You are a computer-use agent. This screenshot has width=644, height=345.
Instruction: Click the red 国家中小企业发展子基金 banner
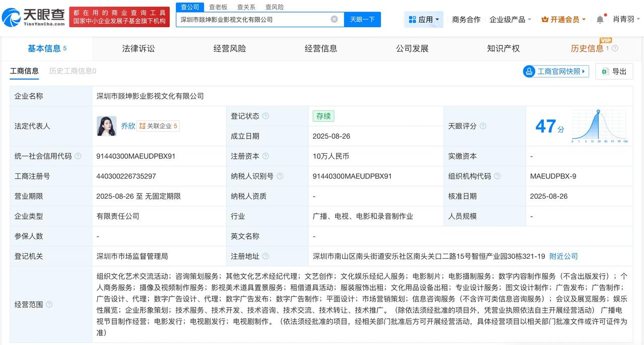pos(119,17)
